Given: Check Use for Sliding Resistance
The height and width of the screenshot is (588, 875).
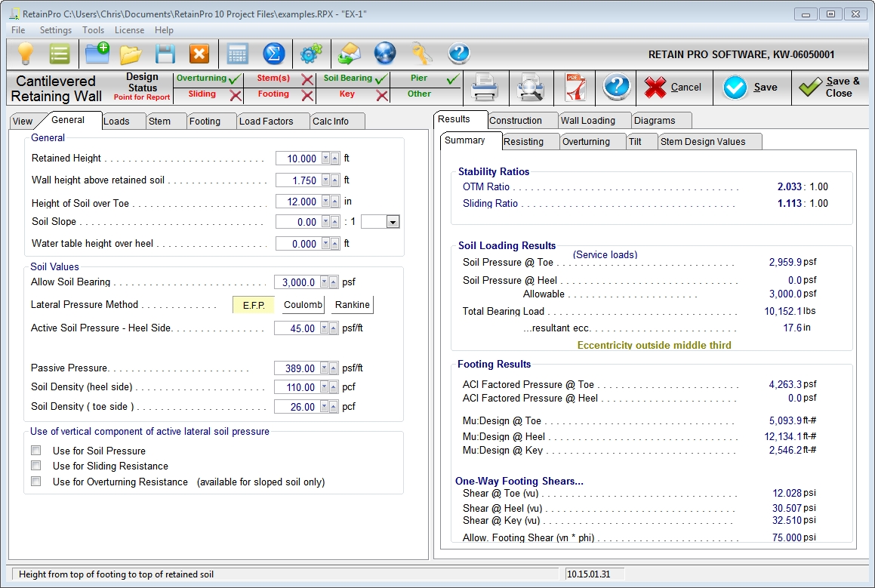Looking at the screenshot, I should (36, 466).
